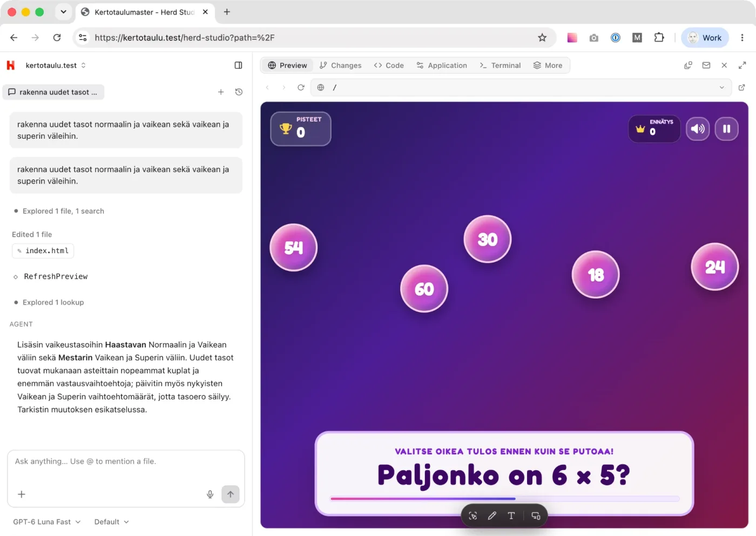Expand 'Explored 1 file, 1 search' step
This screenshot has width=756, height=536.
point(63,211)
